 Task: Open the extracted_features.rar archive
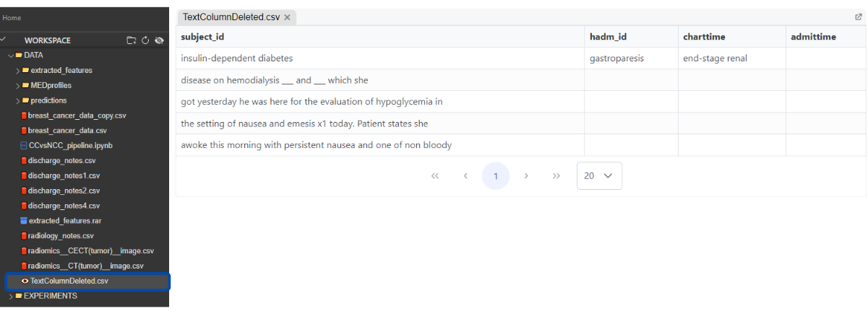click(x=64, y=221)
